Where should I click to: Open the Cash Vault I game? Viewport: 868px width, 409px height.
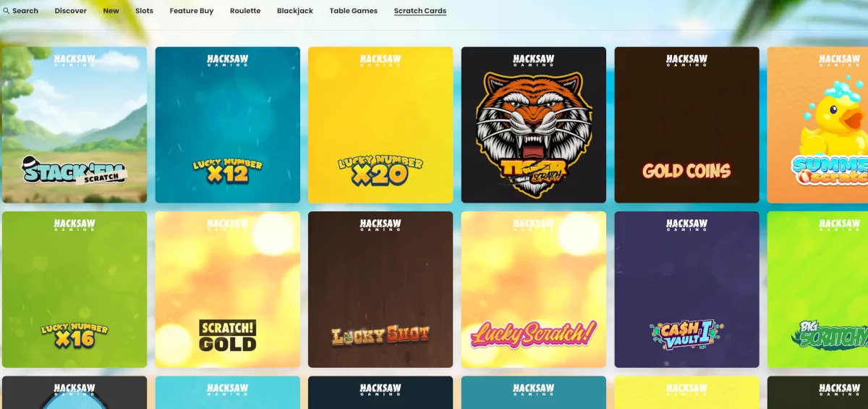point(687,290)
